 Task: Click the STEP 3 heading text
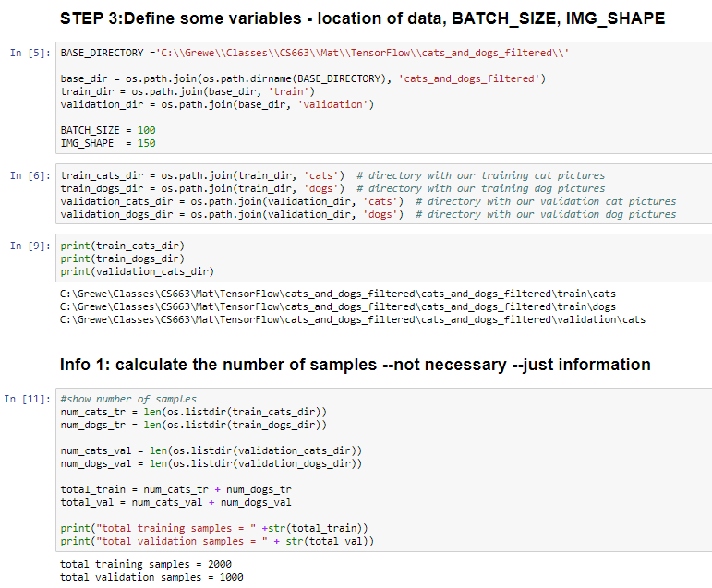[x=361, y=18]
